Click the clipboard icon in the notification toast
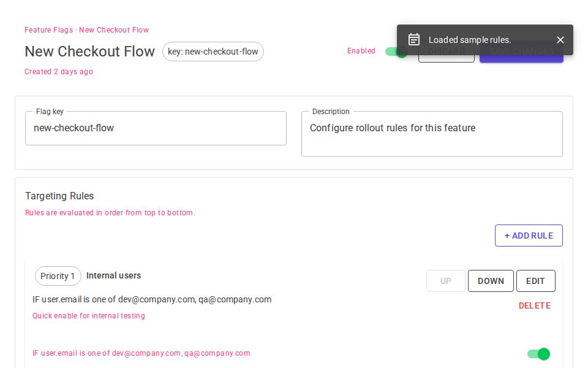This screenshot has width=588, height=368. (414, 39)
